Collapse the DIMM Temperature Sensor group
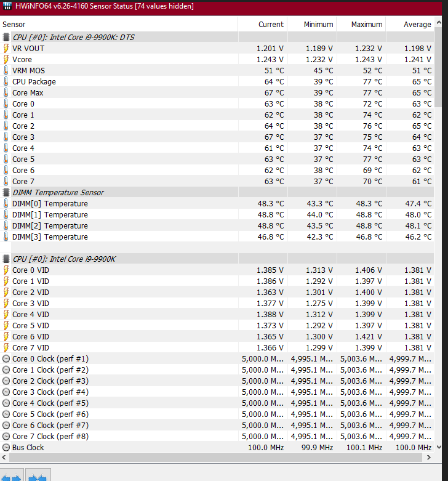 tap(6, 192)
